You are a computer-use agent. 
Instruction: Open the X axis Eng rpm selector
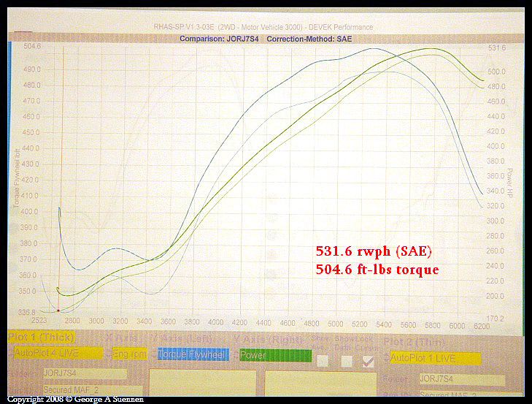click(x=128, y=354)
